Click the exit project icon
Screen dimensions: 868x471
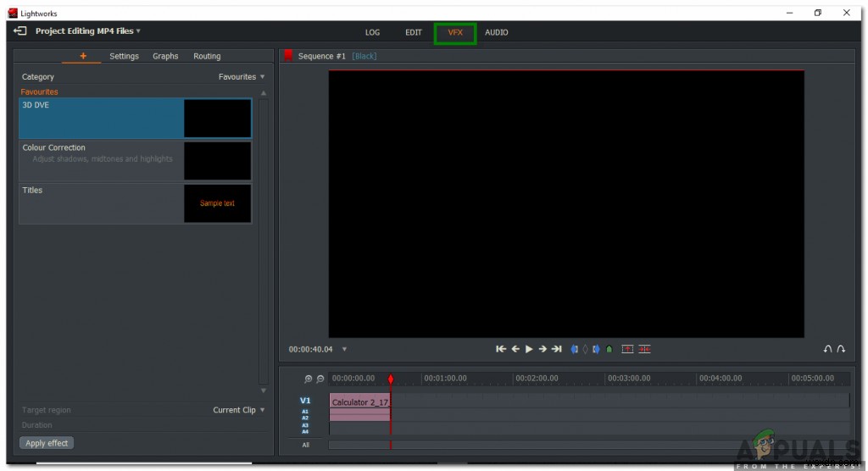coord(20,31)
